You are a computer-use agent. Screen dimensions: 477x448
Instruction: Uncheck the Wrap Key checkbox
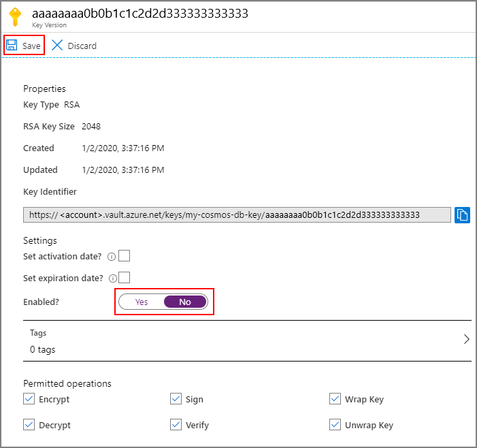pos(335,399)
